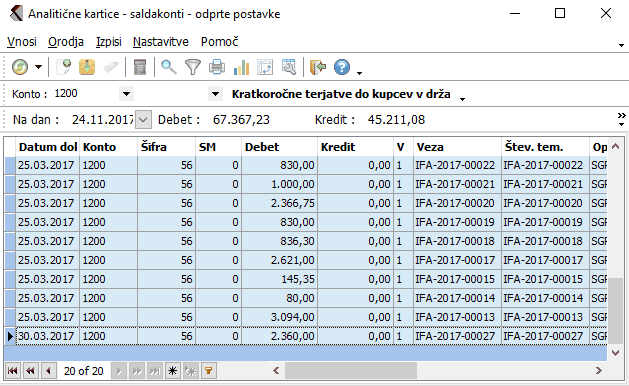Click the green refresh icon
The image size is (629, 386).
click(20, 67)
